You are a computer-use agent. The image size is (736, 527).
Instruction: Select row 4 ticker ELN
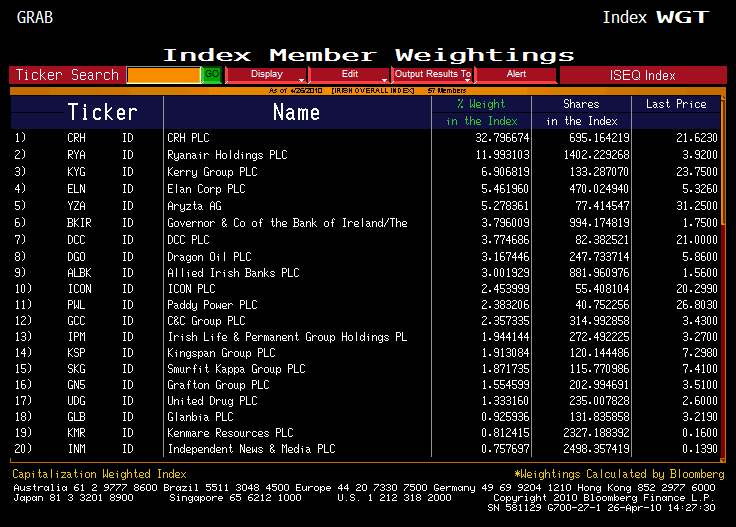click(x=77, y=189)
